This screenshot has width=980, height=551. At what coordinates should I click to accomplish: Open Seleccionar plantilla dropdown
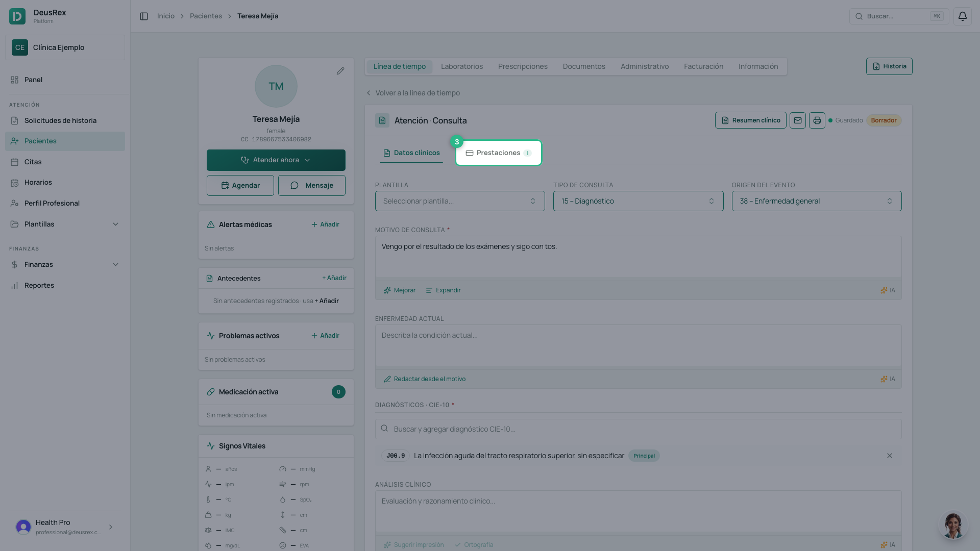pos(460,201)
